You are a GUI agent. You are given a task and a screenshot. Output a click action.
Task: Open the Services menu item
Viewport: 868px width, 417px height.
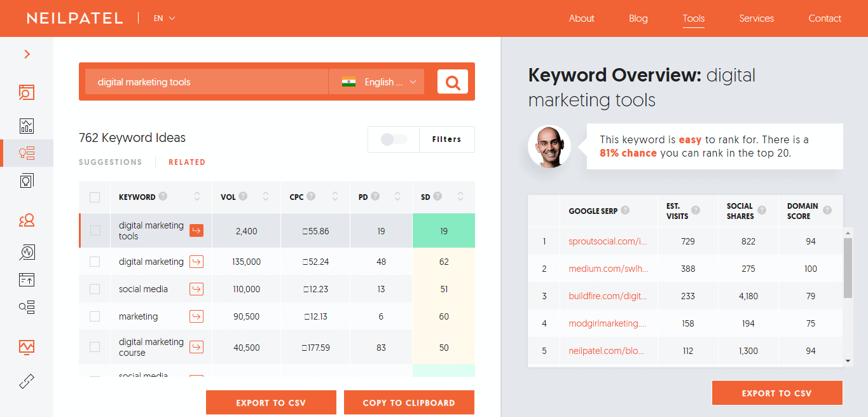(756, 18)
